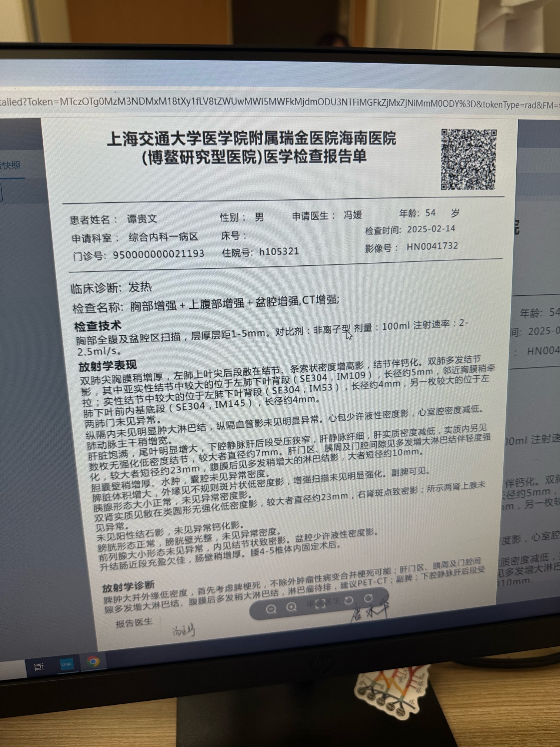Screen dimensions: 560x747
Task: Toggle fullscreen view via the bracket icon
Action: point(320,604)
